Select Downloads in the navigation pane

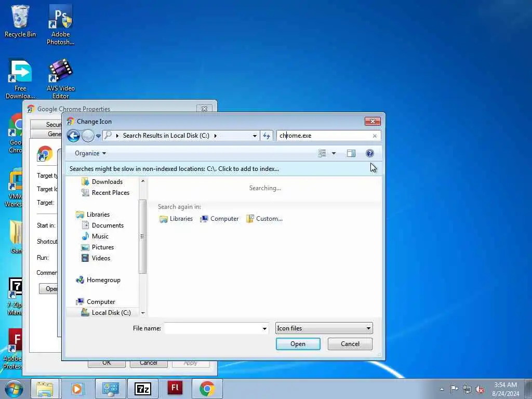click(x=102, y=182)
